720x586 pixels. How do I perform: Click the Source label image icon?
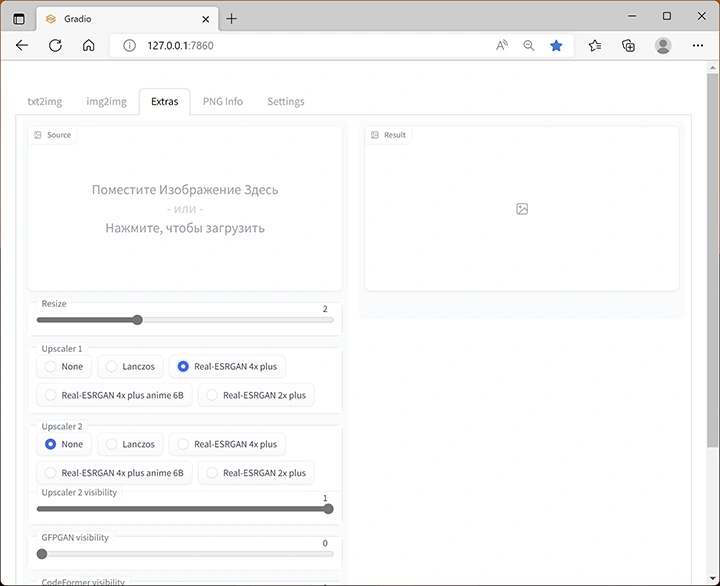(38, 135)
